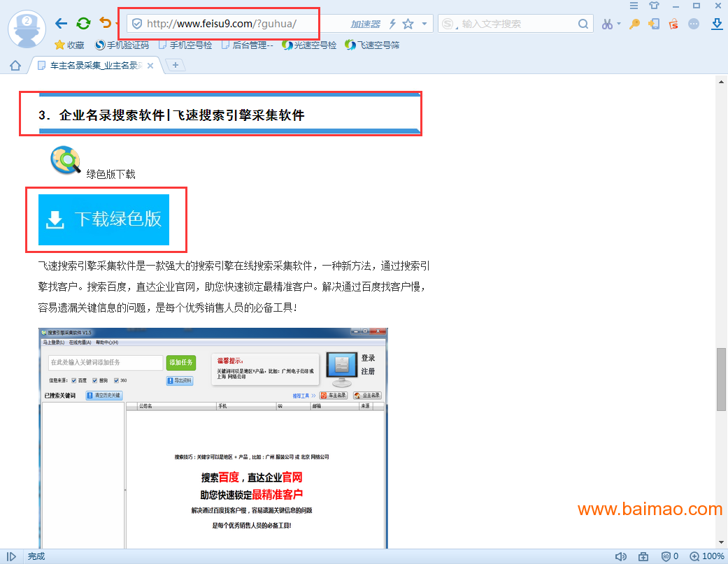Open the favorites star dropdown arrow

pyautogui.click(x=424, y=23)
